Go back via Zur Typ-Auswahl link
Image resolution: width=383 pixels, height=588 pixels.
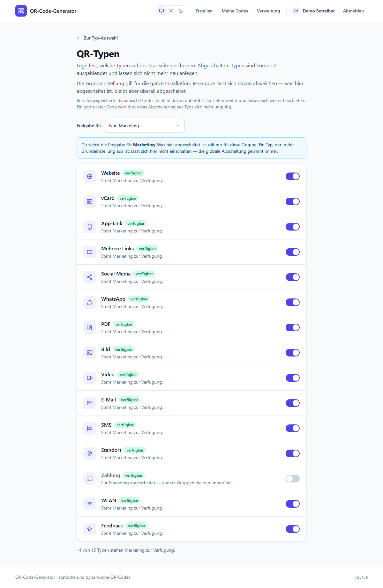pyautogui.click(x=97, y=38)
